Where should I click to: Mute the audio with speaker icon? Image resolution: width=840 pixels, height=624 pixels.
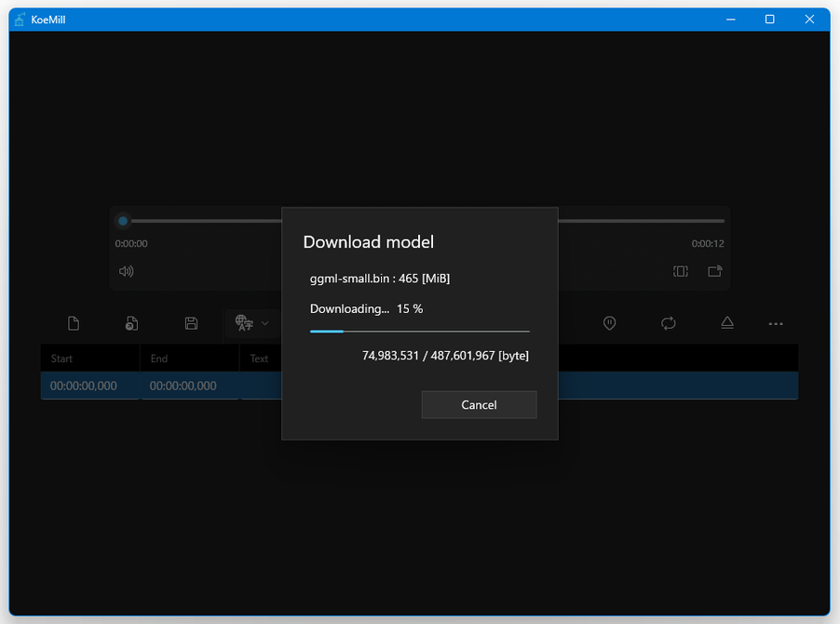coord(127,271)
